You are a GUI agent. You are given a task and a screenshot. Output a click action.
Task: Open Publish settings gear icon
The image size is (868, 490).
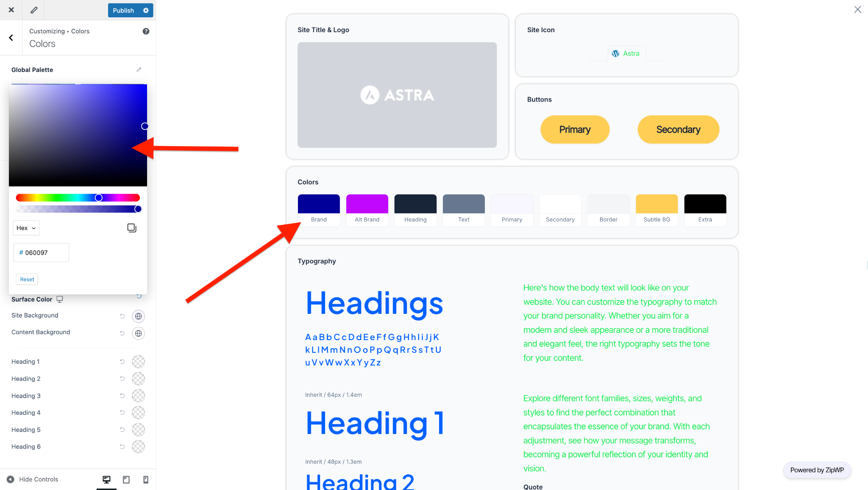point(146,10)
